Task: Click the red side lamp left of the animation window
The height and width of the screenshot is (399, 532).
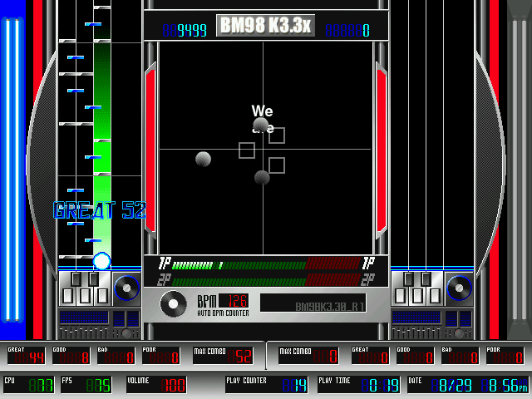Action: click(150, 150)
